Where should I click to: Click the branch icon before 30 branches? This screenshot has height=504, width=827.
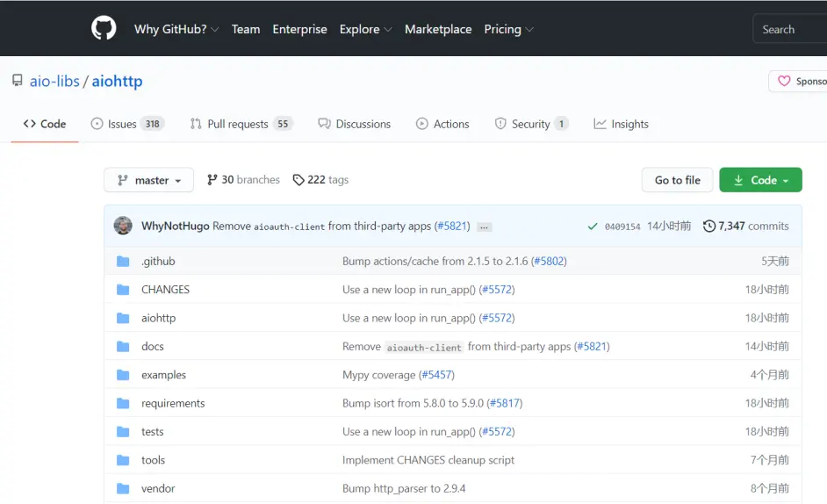[212, 180]
